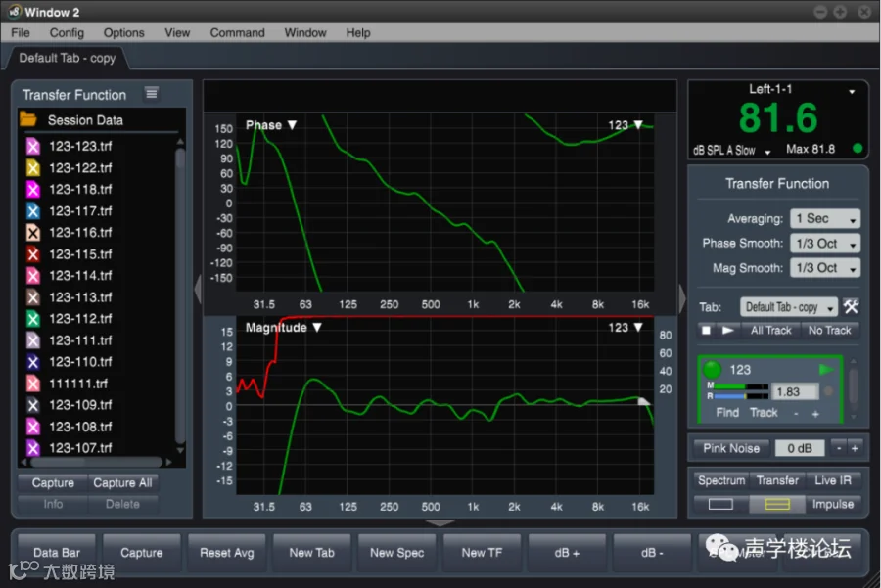Click the 123-123.trf trace icon
The image size is (881, 588).
click(33, 146)
